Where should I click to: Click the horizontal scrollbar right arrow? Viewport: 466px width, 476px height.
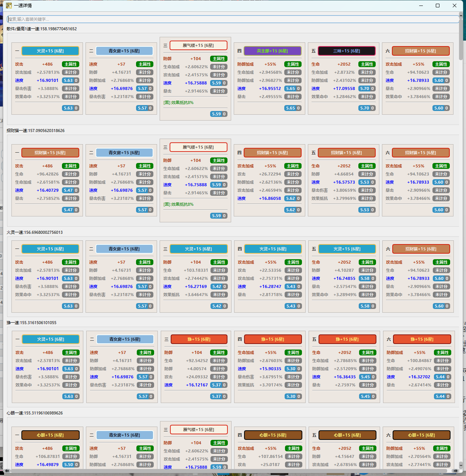[x=456, y=471]
